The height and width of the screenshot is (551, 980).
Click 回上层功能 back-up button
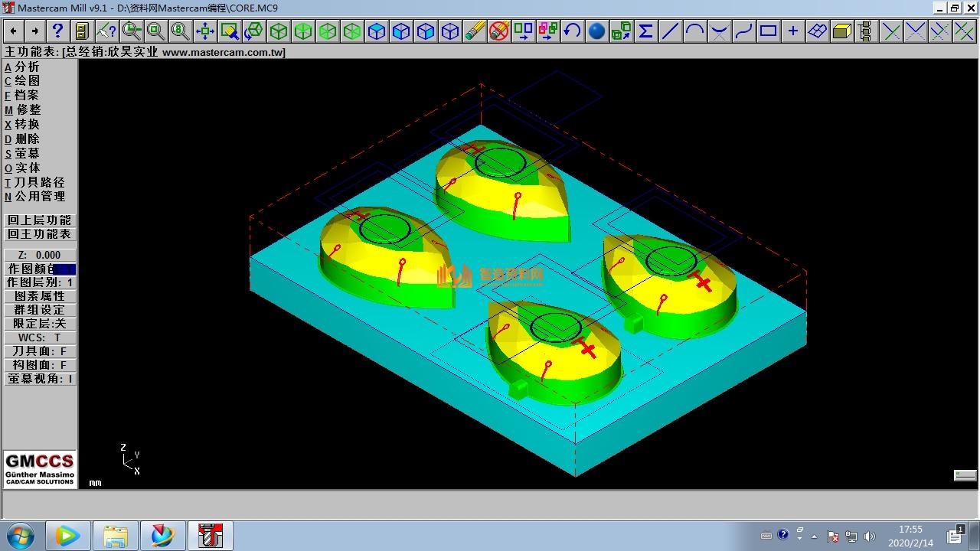click(x=40, y=220)
